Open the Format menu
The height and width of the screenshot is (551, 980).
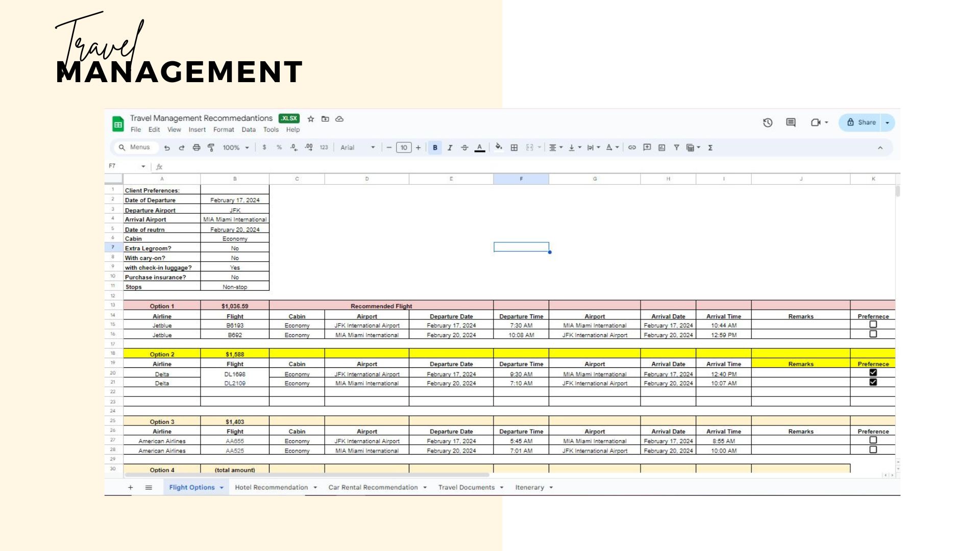coord(224,130)
